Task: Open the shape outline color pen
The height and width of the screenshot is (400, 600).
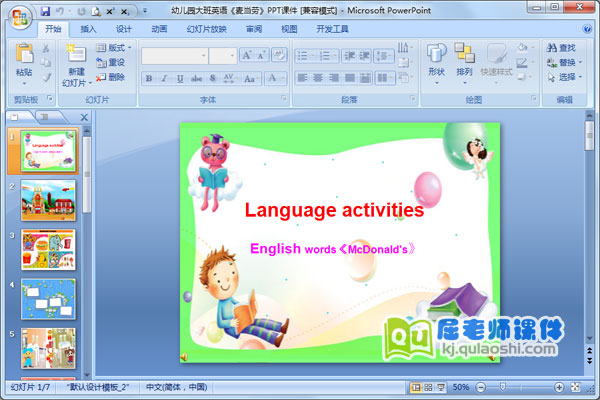Action: point(522,62)
